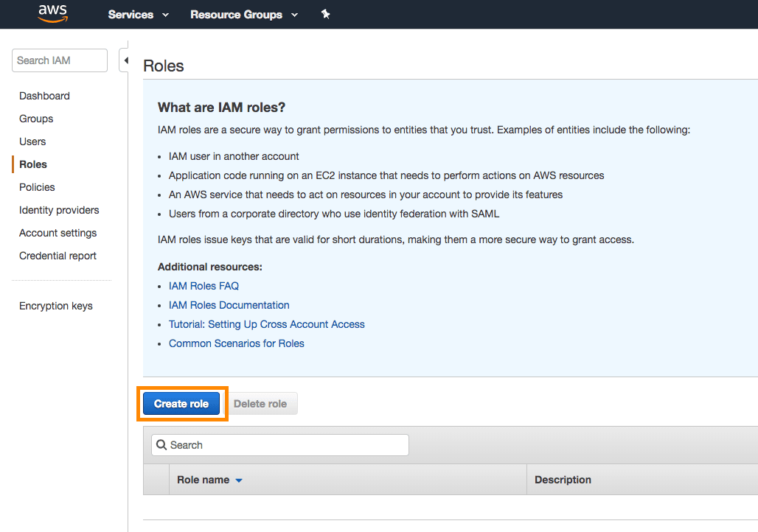The height and width of the screenshot is (532, 758).
Task: Sort by Role name column arrow
Action: pos(239,480)
